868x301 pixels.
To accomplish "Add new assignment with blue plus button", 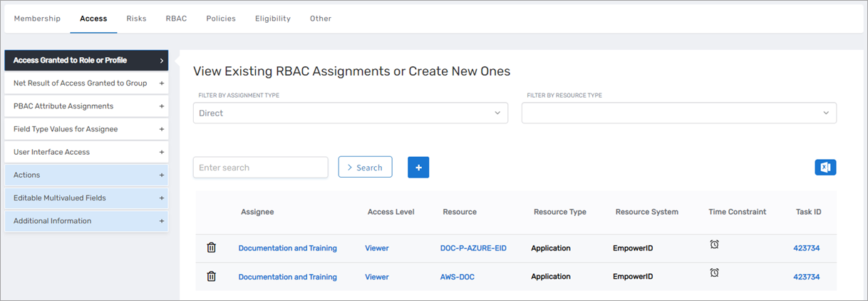I will coord(418,167).
